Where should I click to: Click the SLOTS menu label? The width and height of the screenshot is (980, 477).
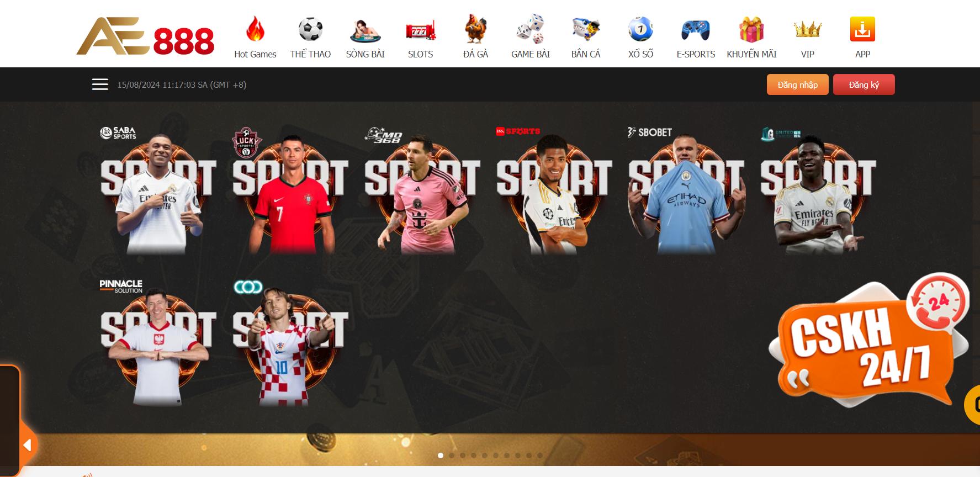(421, 54)
